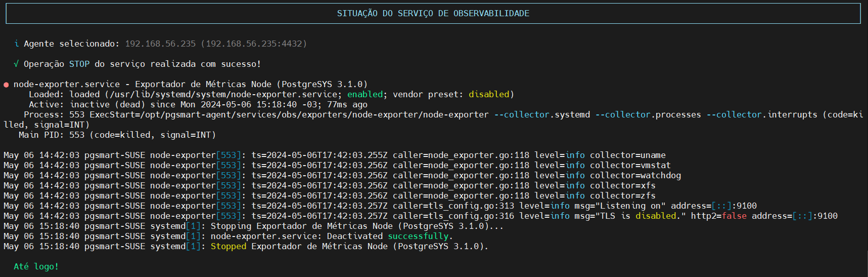The width and height of the screenshot is (868, 277).
Task: Click 'ts=2024-05-06T17:42:03.255Z' timestamp
Action: pos(319,155)
